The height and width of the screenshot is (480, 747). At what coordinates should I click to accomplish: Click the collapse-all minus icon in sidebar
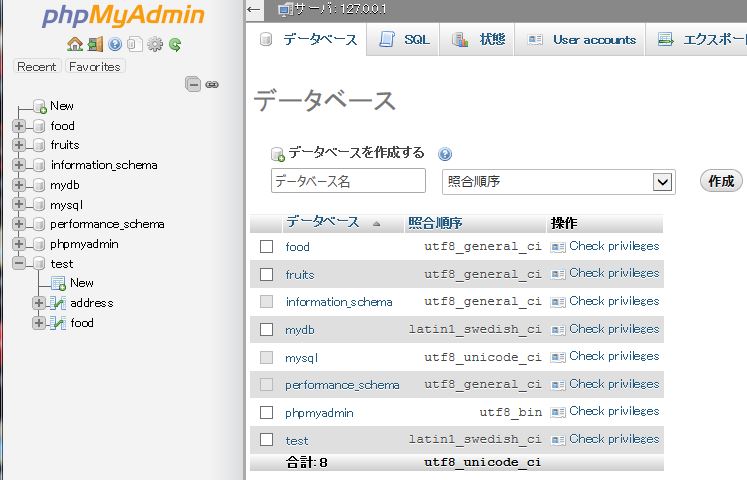click(193, 85)
